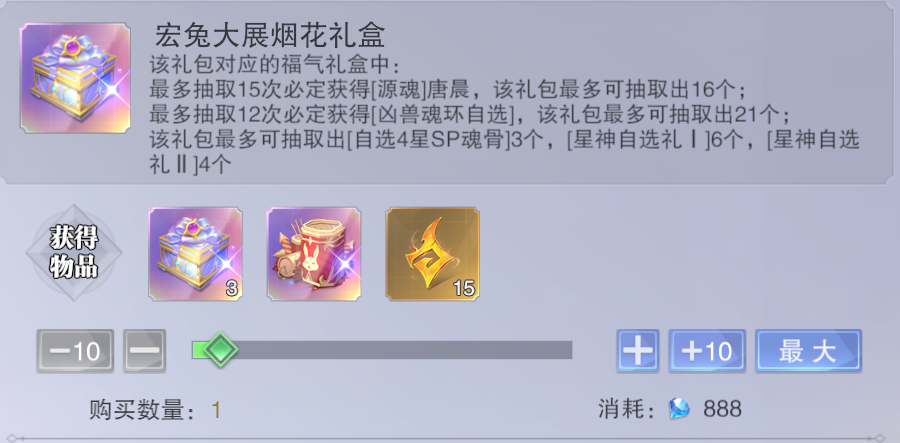Image resolution: width=900 pixels, height=443 pixels.
Task: Click the blue diamond currency icon next to 消耗
Action: point(680,409)
